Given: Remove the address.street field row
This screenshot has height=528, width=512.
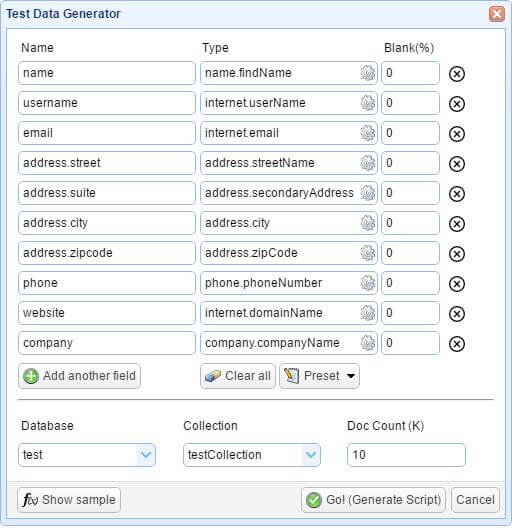Looking at the screenshot, I should point(457,164).
